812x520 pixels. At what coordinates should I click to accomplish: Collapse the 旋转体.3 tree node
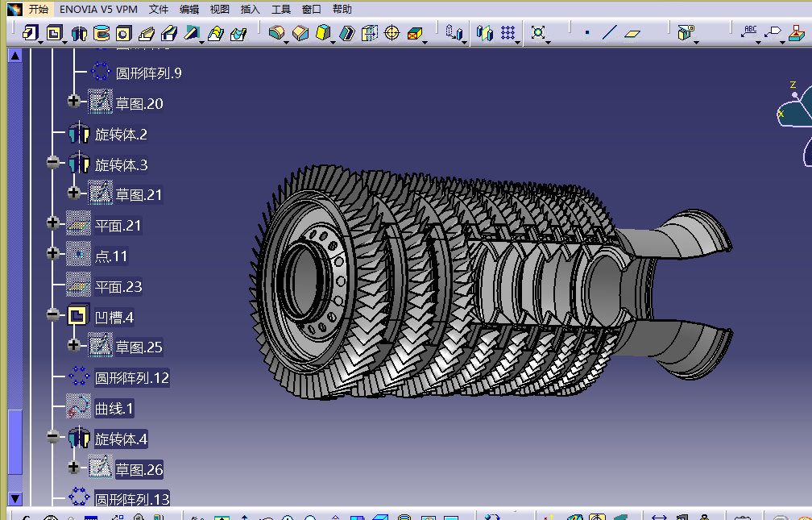(53, 162)
